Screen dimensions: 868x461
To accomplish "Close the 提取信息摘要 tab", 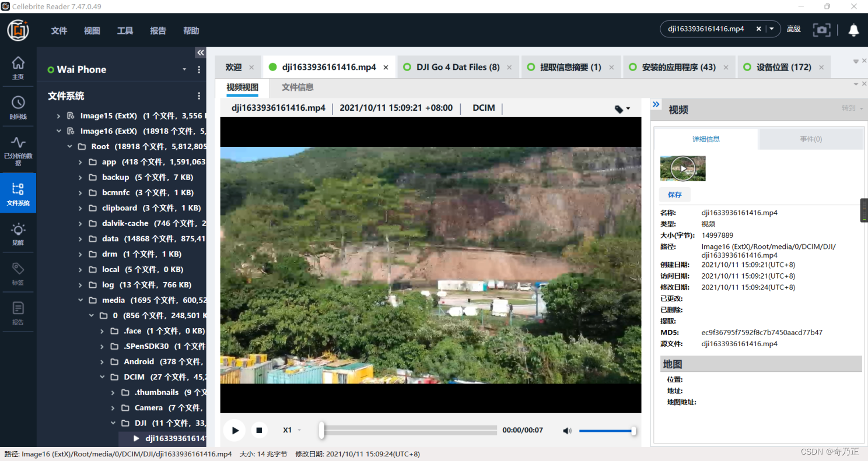I will point(611,68).
